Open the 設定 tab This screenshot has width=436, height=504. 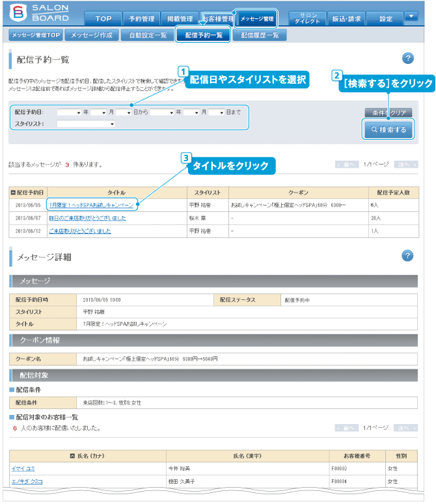(386, 20)
